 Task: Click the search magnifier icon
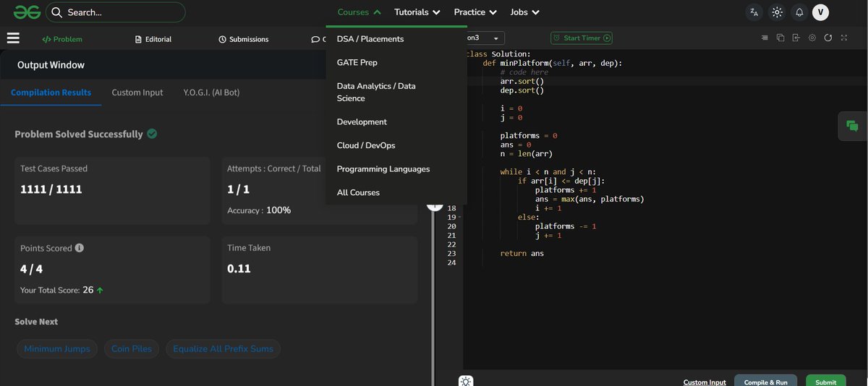(56, 12)
